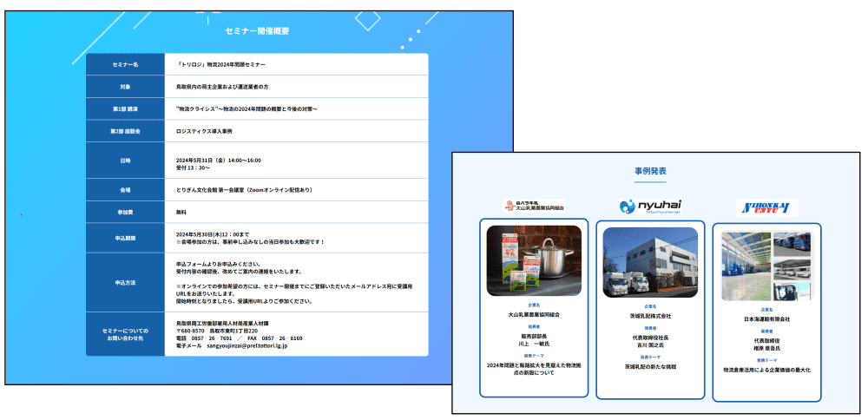Select the セミナー名 row label
This screenshot has height=420, width=868.
click(x=125, y=65)
